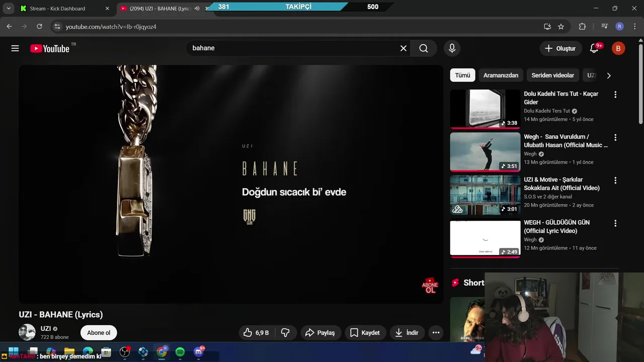Open the UZI channel avatar
Screen dimensions: 644x362
point(27,332)
